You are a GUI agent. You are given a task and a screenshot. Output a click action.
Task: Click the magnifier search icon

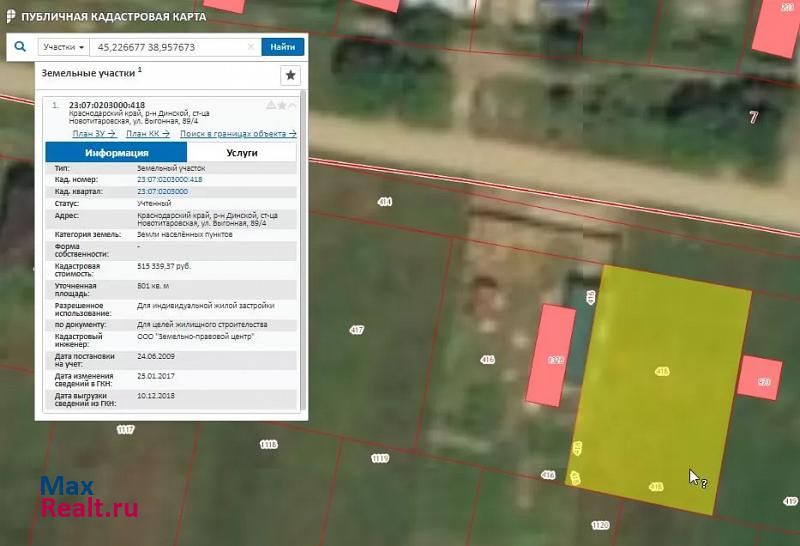click(20, 46)
